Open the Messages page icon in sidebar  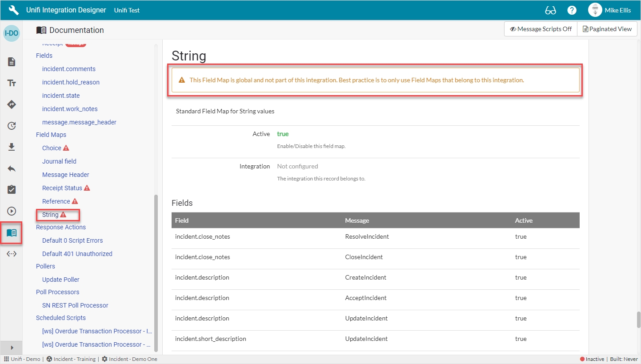pos(12,62)
